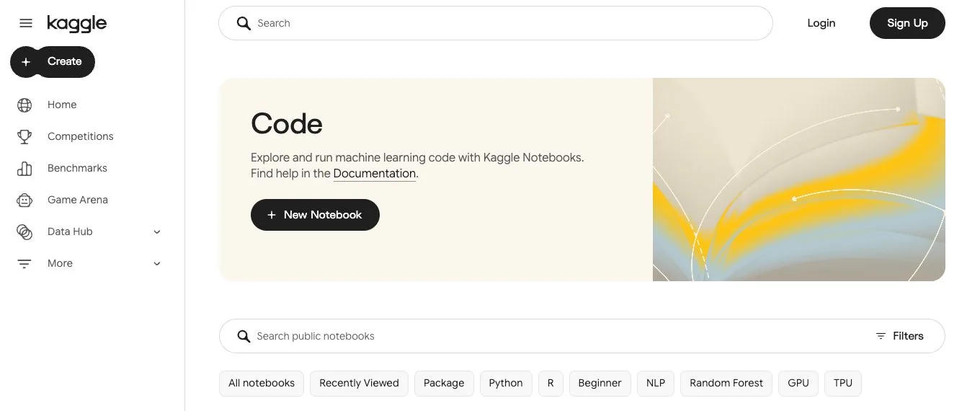980x411 pixels.
Task: Click the top search magnifier icon
Action: tap(244, 23)
